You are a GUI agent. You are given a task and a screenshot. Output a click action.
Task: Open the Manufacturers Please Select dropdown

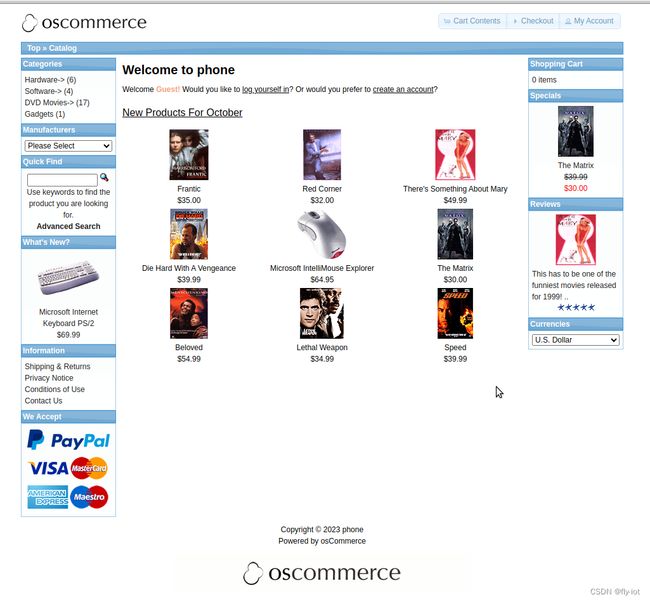click(68, 146)
